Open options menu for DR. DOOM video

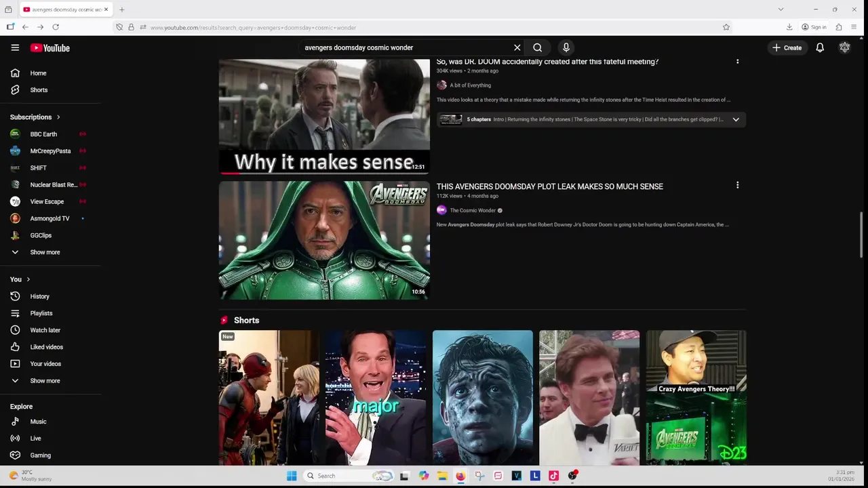click(737, 62)
